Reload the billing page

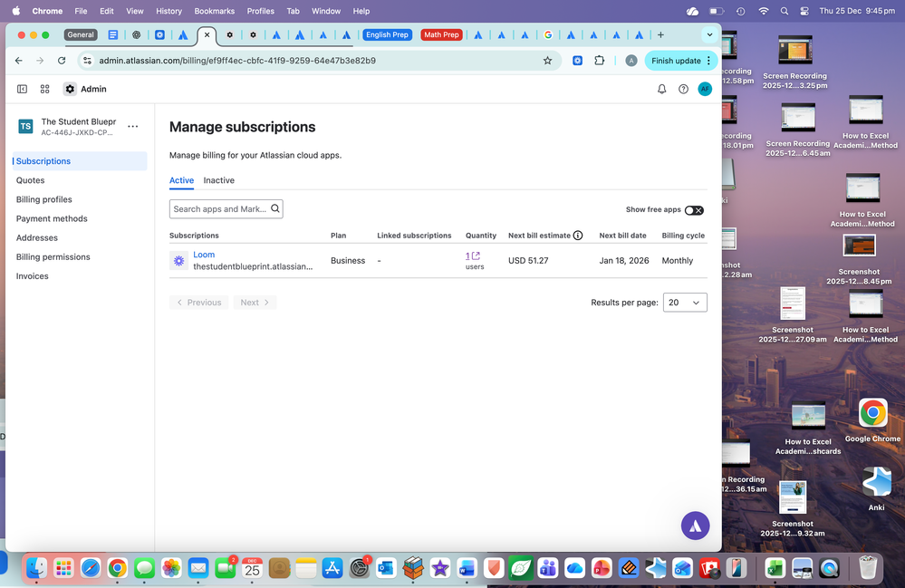coord(62,61)
